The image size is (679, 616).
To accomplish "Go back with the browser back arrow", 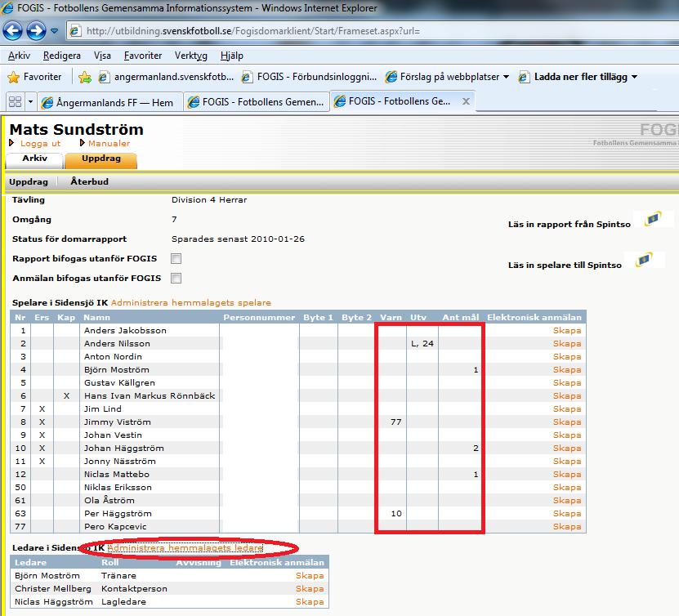I will [12, 31].
